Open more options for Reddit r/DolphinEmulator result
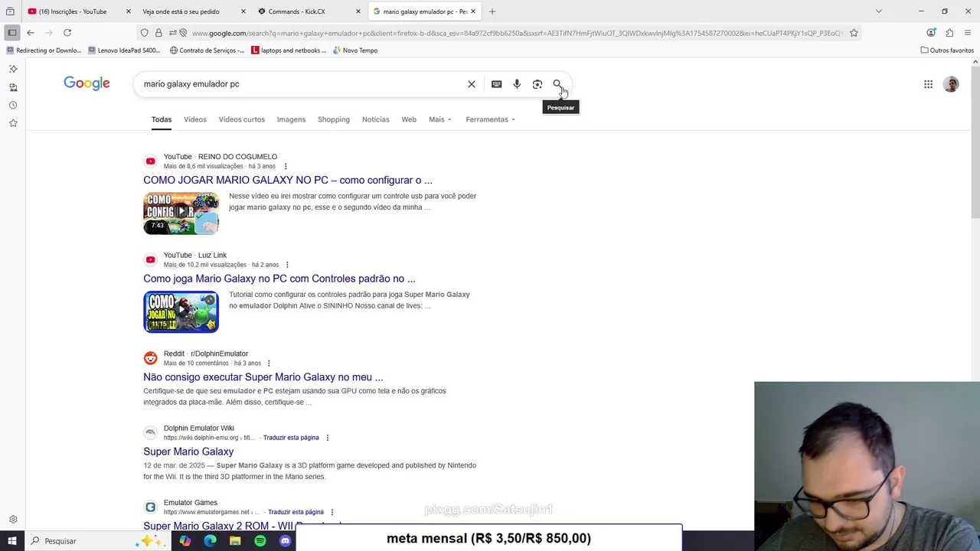The width and height of the screenshot is (980, 551). click(x=269, y=364)
